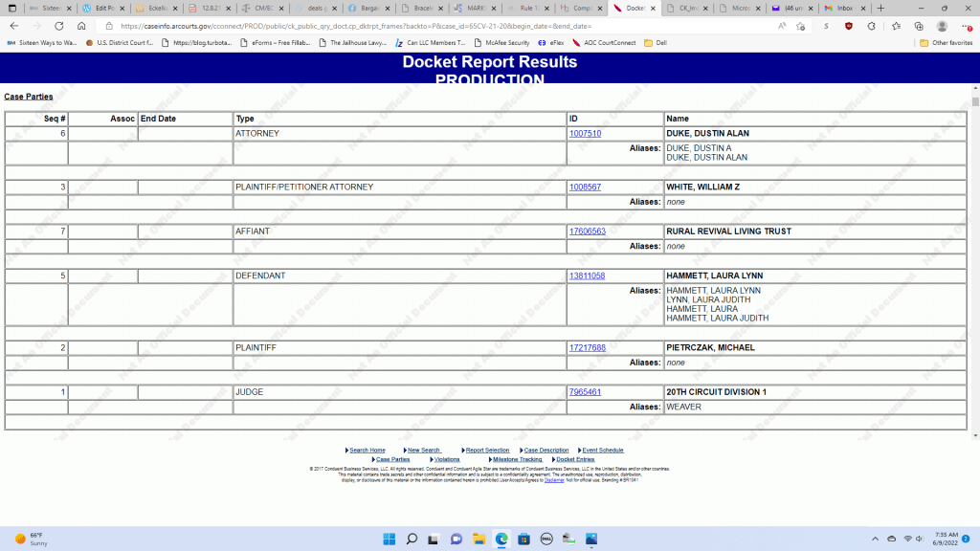Switch to the Inbox browser tab
Image resolution: width=980 pixels, height=551 pixels.
(x=840, y=8)
